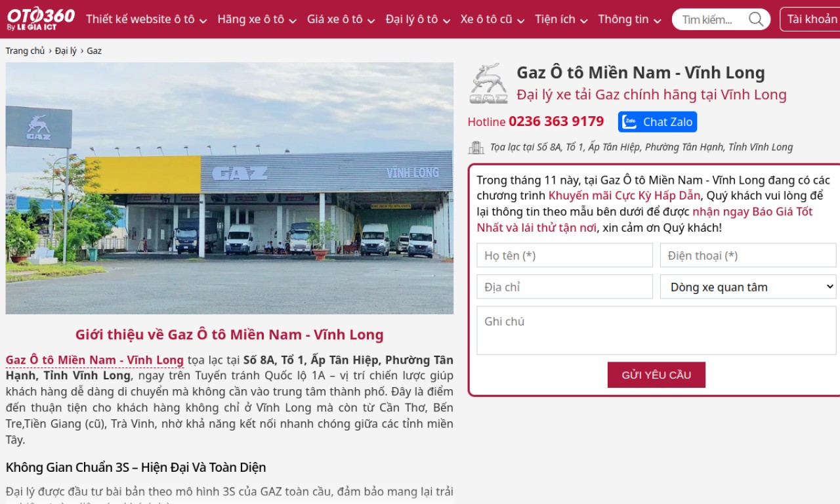Focus the Ghi chú text area
Viewport: 840px width, 504px height.
pos(656,330)
